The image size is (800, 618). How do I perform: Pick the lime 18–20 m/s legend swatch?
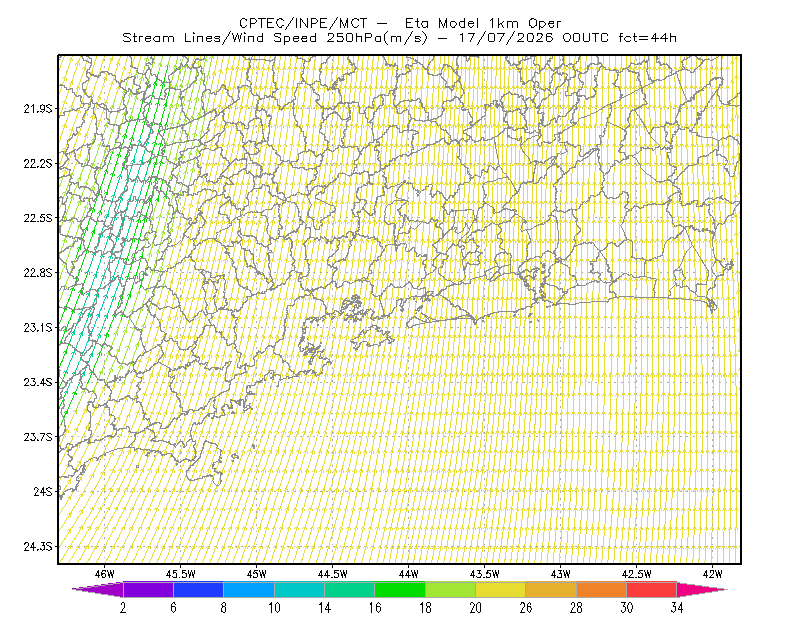click(451, 589)
